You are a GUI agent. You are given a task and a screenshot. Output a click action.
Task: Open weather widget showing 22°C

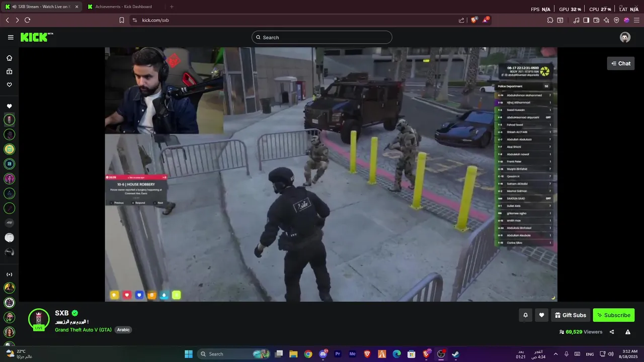19,354
